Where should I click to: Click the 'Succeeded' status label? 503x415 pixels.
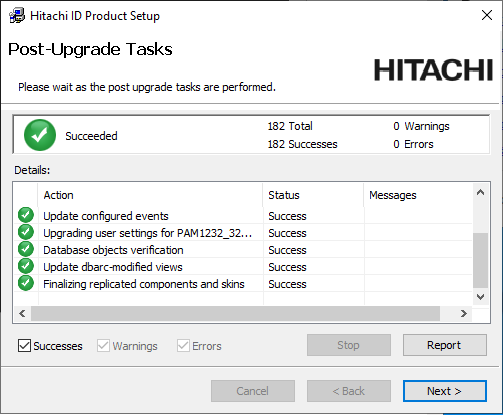coord(91,136)
